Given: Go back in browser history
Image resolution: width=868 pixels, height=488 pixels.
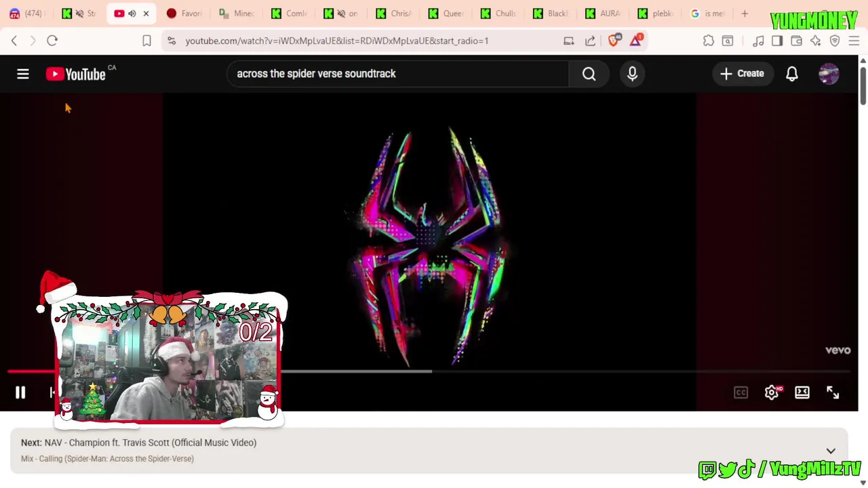Looking at the screenshot, I should (x=14, y=41).
